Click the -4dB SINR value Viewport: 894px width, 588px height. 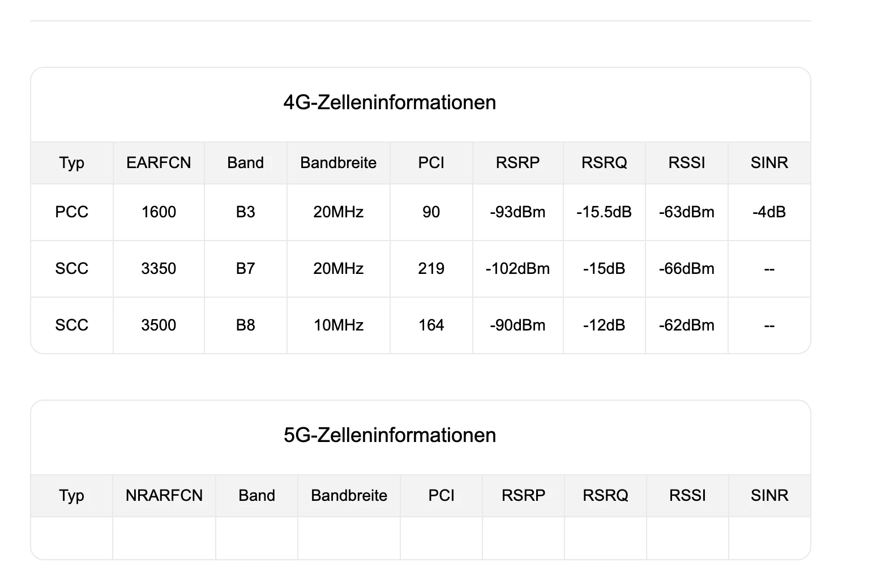coord(769,212)
